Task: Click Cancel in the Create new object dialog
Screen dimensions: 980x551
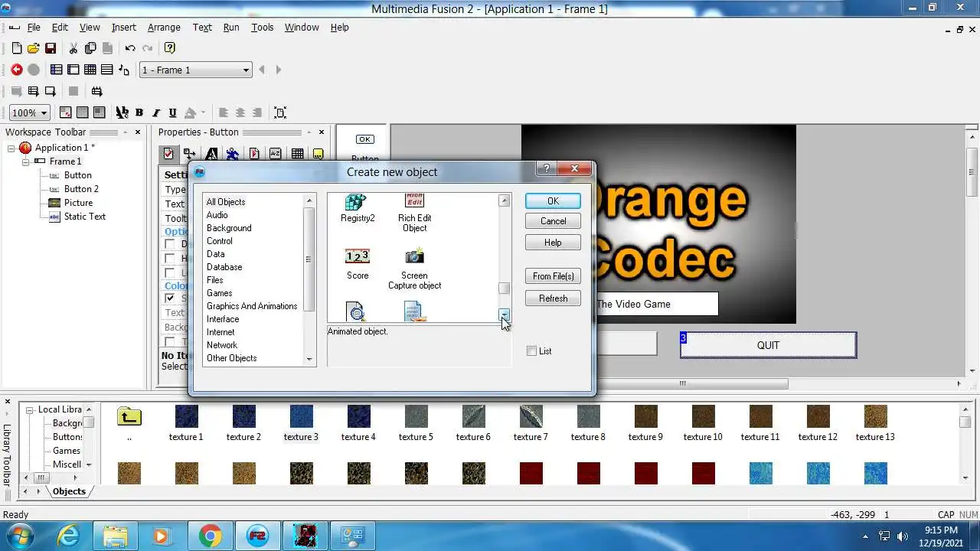Action: (x=553, y=221)
